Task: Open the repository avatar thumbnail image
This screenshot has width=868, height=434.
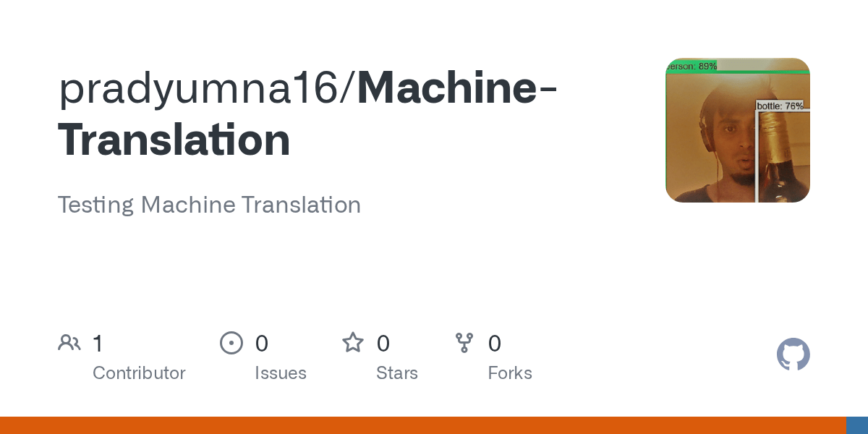Action: coord(738,130)
